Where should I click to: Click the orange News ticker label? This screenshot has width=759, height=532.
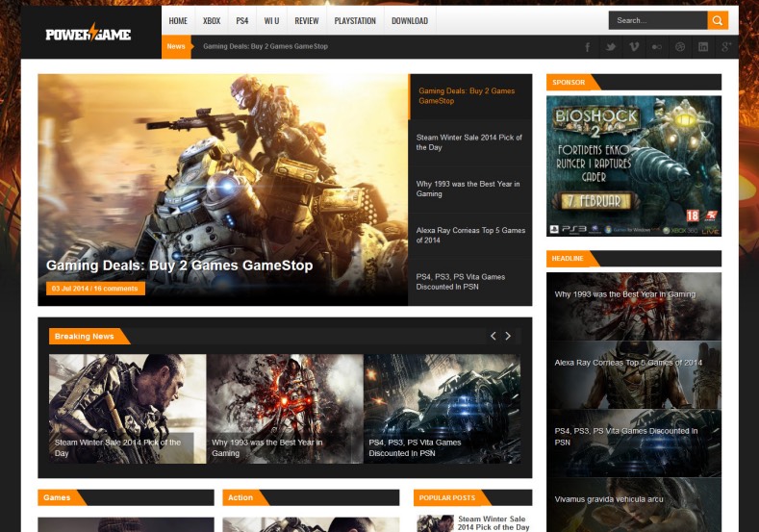(176, 46)
